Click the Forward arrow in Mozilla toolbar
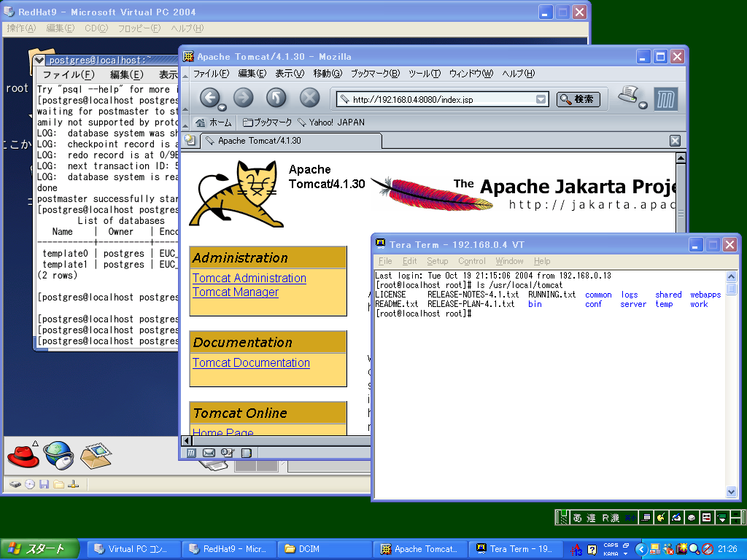 (243, 98)
